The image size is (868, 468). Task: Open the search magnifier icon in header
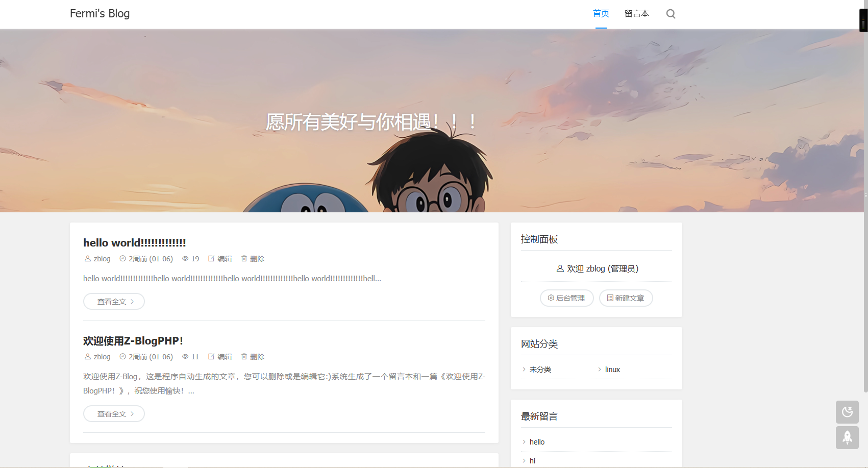671,14
